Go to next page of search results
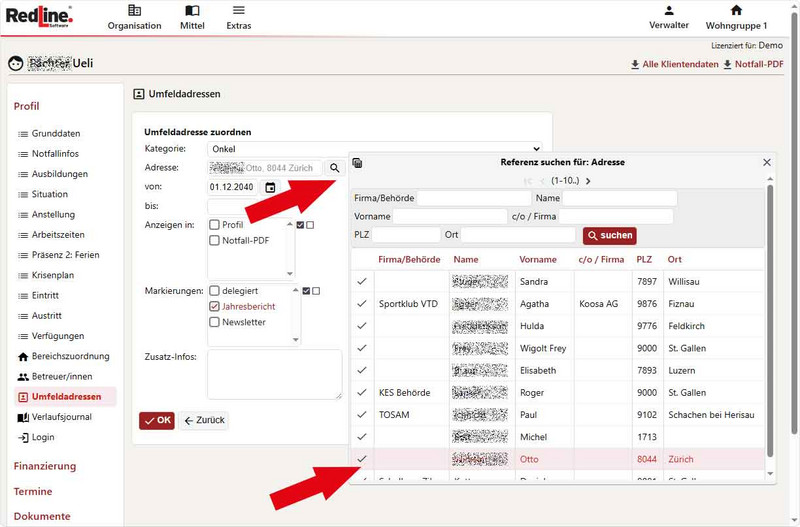This screenshot has height=527, width=800. pos(588,181)
